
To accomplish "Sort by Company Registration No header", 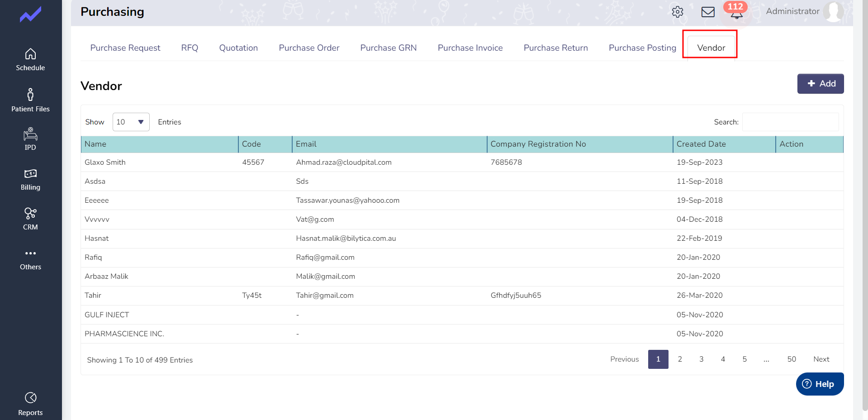I will (x=580, y=144).
